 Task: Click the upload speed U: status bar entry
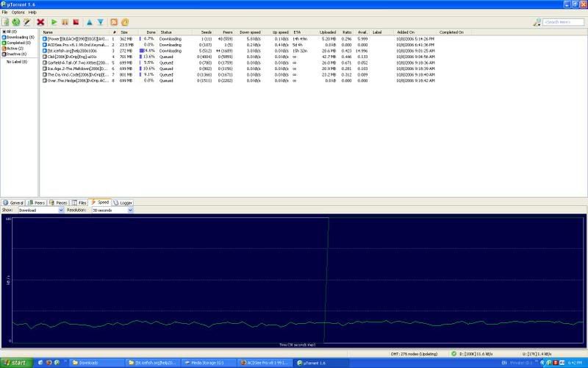click(537, 354)
